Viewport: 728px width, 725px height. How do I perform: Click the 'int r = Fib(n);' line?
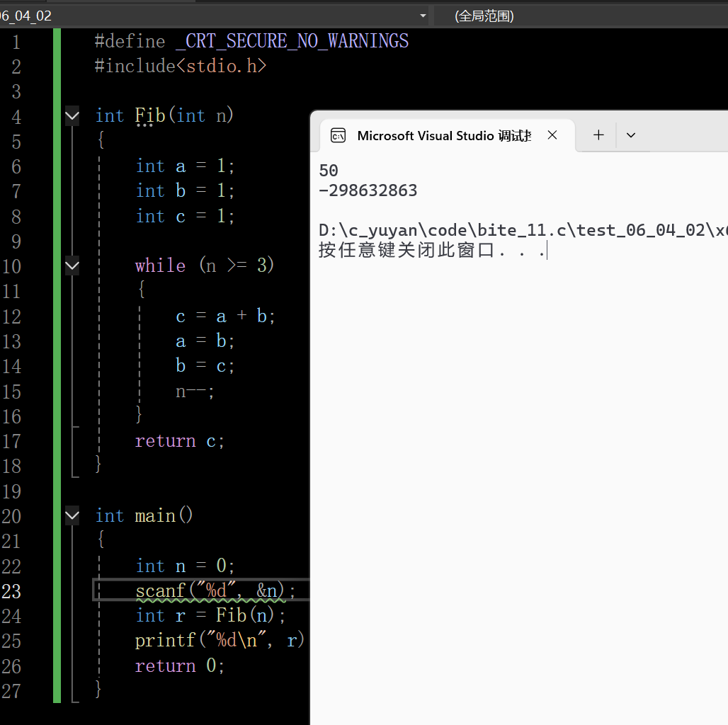pos(210,615)
